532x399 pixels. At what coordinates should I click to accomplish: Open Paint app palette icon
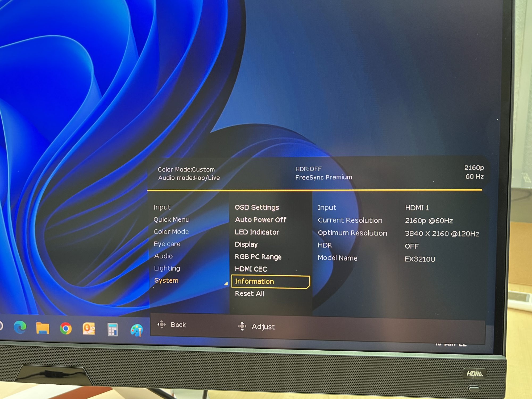point(137,331)
